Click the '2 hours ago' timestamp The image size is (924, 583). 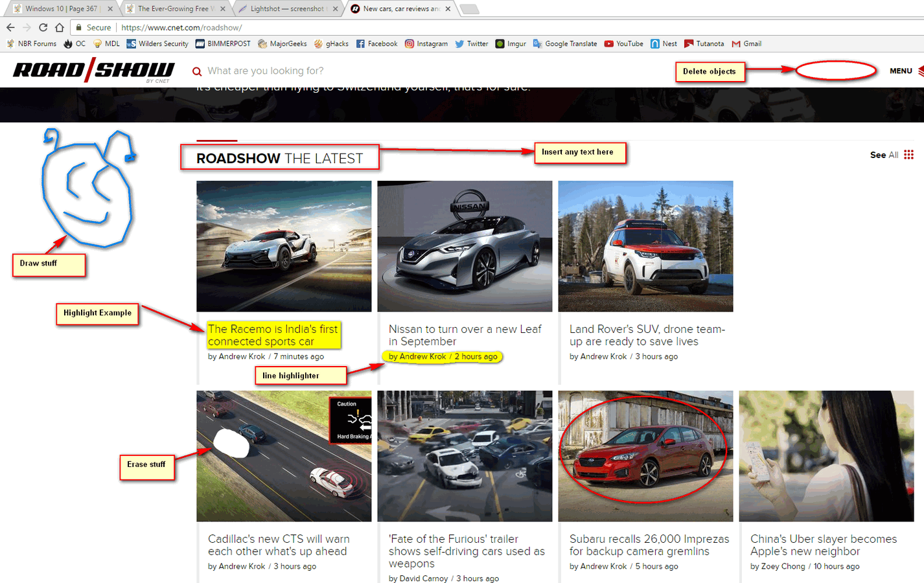point(476,356)
